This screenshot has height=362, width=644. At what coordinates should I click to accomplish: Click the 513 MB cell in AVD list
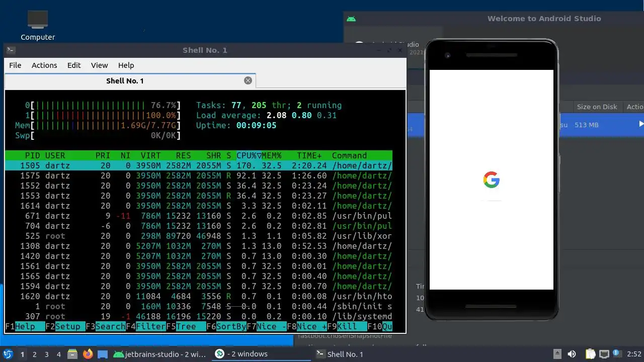coord(586,125)
